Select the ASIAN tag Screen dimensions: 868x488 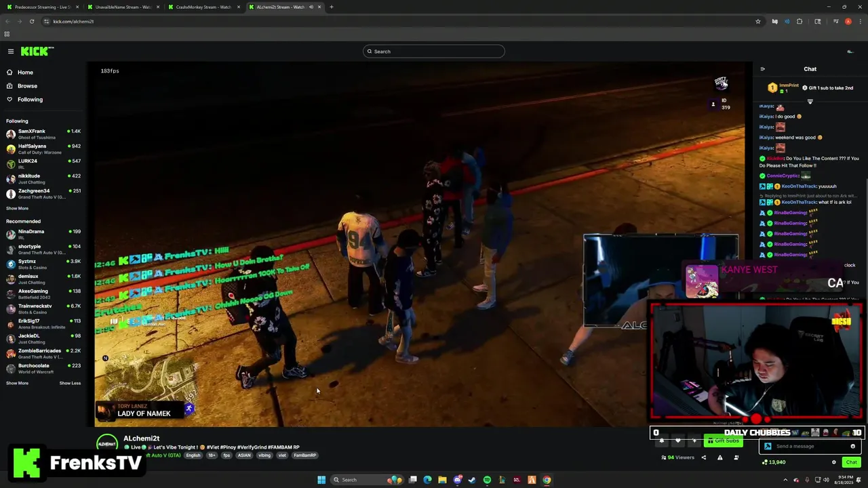(x=244, y=455)
